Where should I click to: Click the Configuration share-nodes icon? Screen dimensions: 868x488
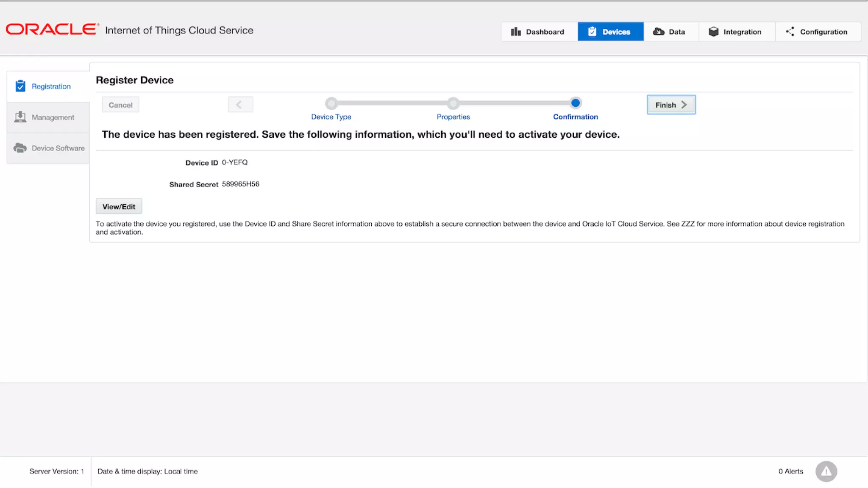(x=790, y=32)
